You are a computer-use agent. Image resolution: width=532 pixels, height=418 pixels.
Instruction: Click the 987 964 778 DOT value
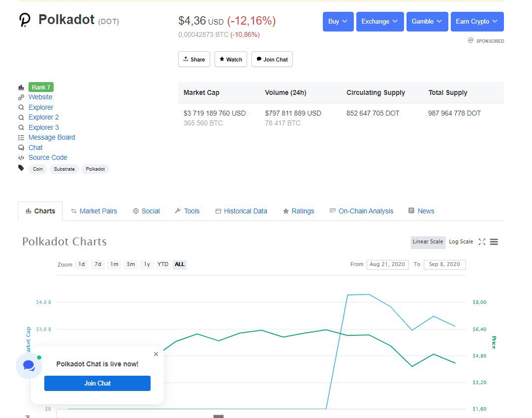454,113
